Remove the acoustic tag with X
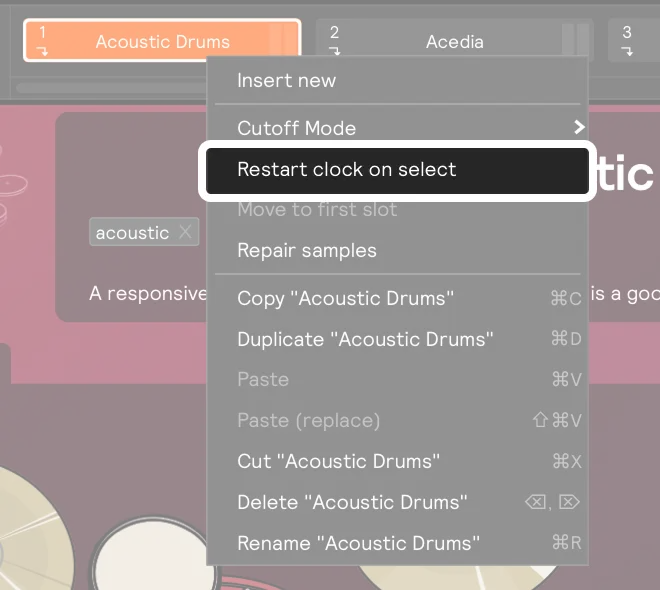Image resolution: width=660 pixels, height=590 pixels. (x=185, y=231)
